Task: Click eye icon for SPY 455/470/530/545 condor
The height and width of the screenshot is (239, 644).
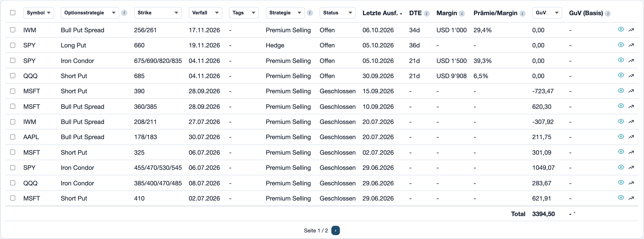Action: pos(621,167)
